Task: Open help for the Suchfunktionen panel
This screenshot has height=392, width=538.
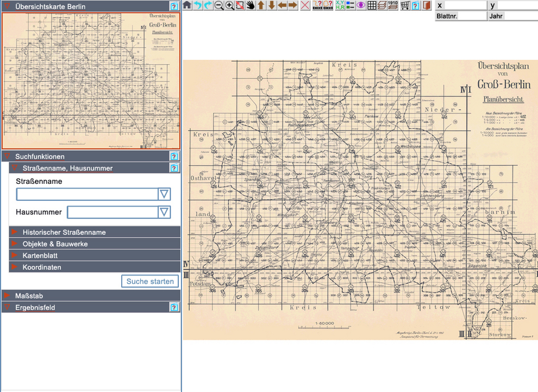Action: (x=174, y=157)
